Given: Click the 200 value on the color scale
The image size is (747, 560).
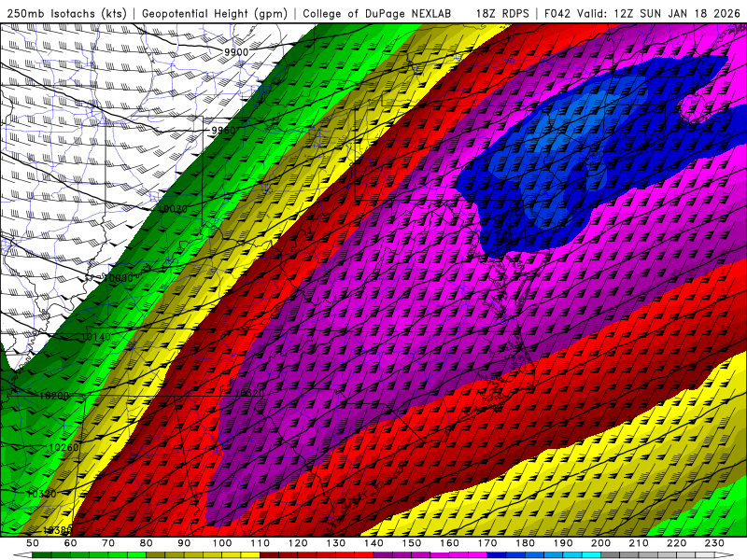Looking at the screenshot, I should (x=600, y=543).
